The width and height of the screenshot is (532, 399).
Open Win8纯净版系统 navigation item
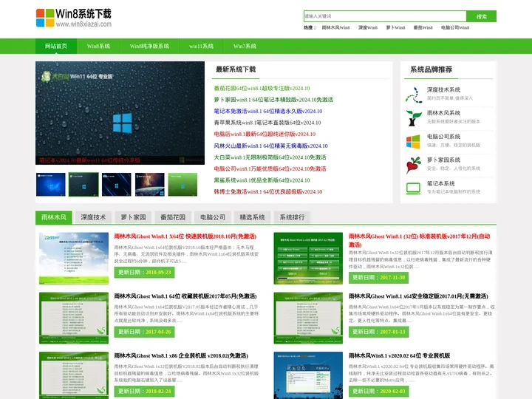(149, 46)
